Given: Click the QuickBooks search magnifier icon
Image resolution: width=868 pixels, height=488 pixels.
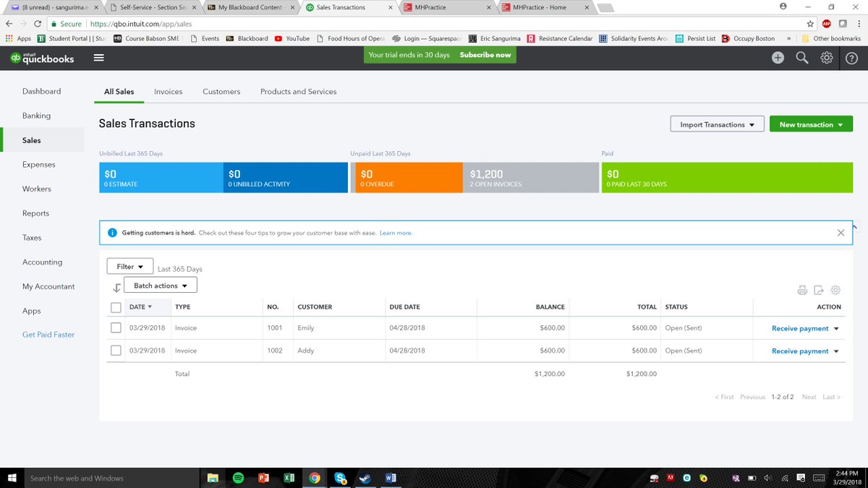Looking at the screenshot, I should tap(802, 58).
